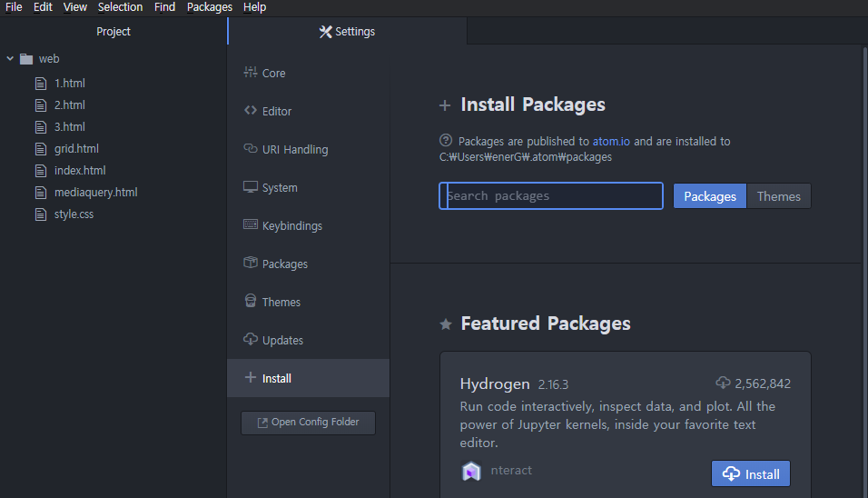Select the Packages search toggle button
Image resolution: width=868 pixels, height=498 pixels.
tap(710, 196)
